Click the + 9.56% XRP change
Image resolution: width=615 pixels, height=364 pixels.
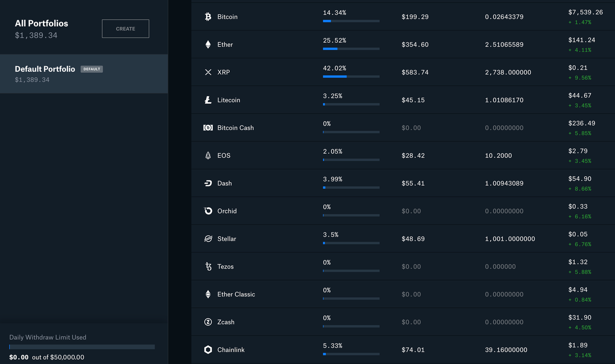(580, 78)
